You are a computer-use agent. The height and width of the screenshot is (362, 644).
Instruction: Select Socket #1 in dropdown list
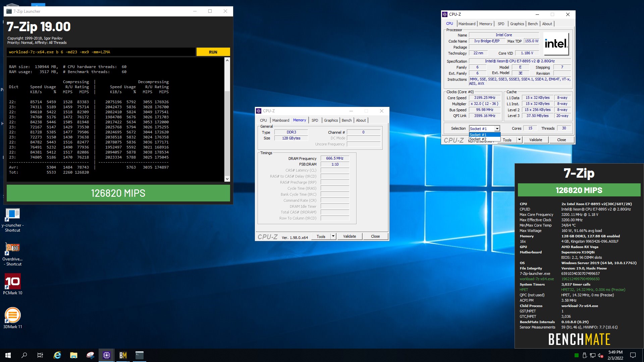click(x=484, y=135)
